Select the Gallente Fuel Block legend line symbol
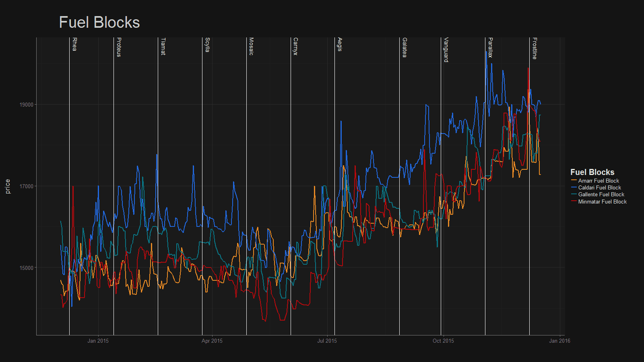This screenshot has width=644, height=362. [574, 194]
